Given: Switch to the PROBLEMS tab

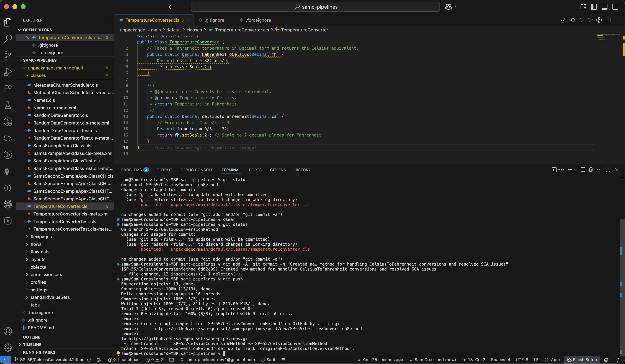Looking at the screenshot, I should 132,170.
